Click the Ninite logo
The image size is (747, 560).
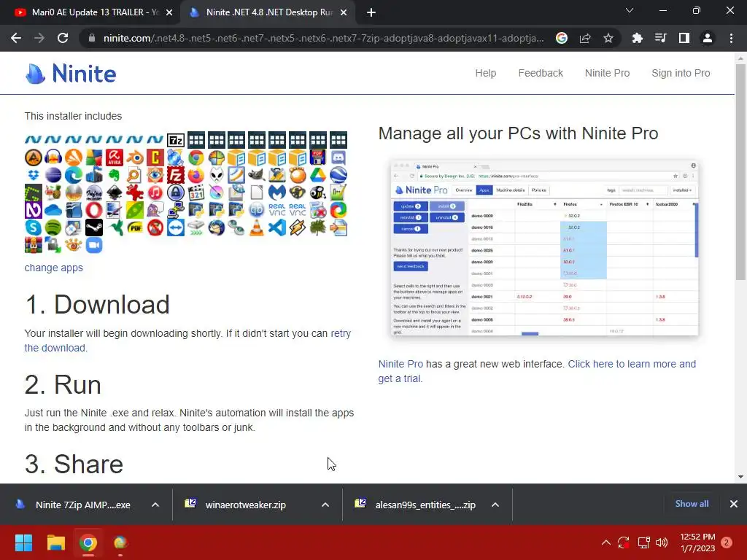[71, 74]
